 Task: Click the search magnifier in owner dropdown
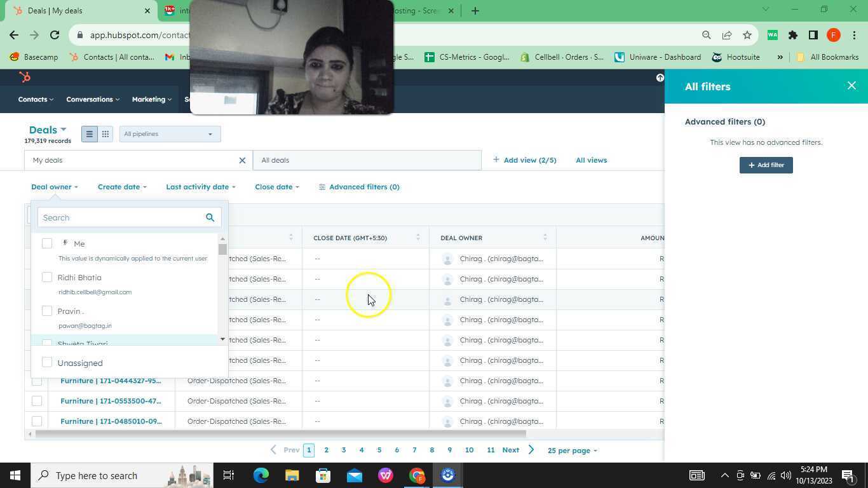(x=210, y=218)
